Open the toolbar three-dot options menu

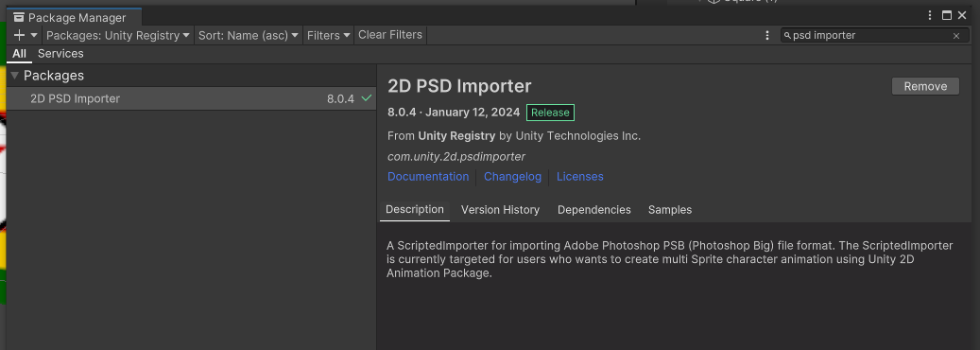(x=767, y=36)
